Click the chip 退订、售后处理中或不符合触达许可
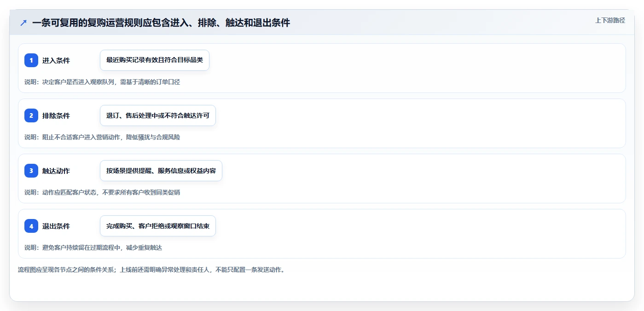This screenshot has width=644, height=311. (x=158, y=115)
